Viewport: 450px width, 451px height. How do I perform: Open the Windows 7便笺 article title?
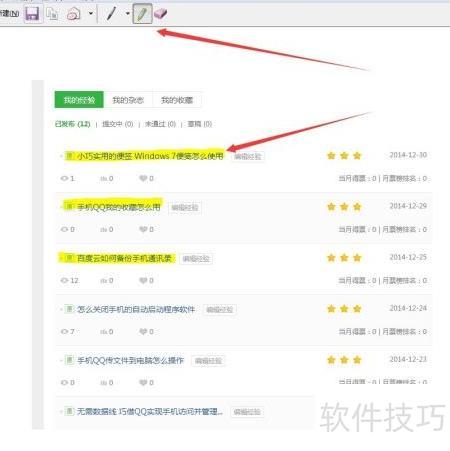point(150,156)
